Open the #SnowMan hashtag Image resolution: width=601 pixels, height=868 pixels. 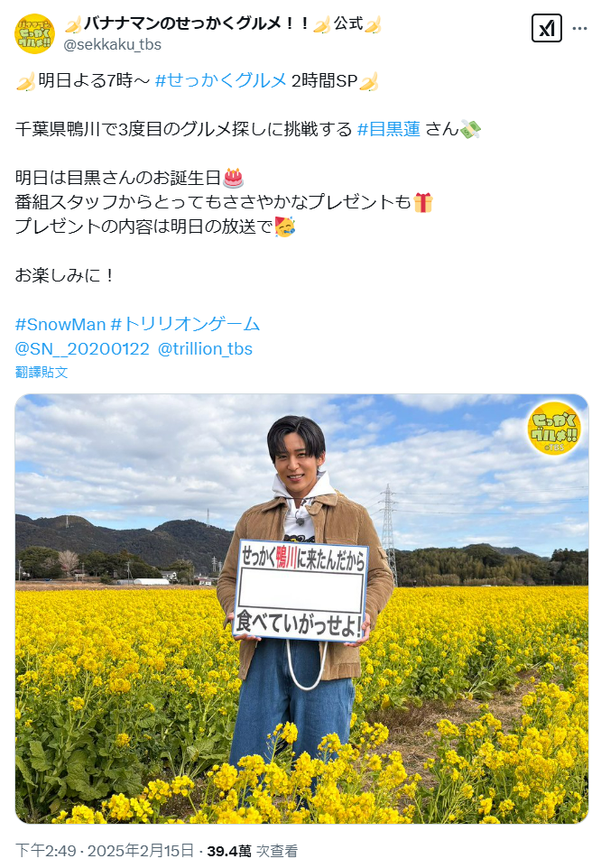[x=60, y=325]
